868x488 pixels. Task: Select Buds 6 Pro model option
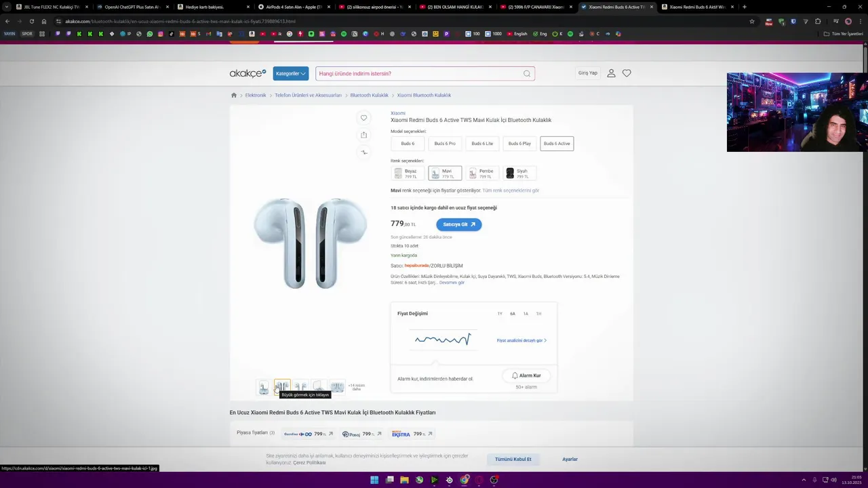[445, 144]
